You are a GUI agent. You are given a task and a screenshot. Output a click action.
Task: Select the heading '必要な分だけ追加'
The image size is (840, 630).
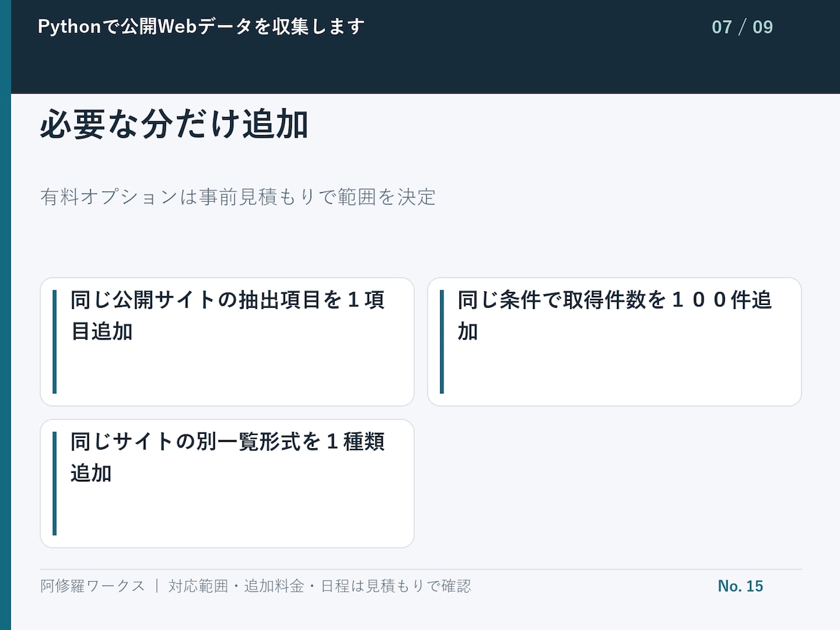pos(174,125)
